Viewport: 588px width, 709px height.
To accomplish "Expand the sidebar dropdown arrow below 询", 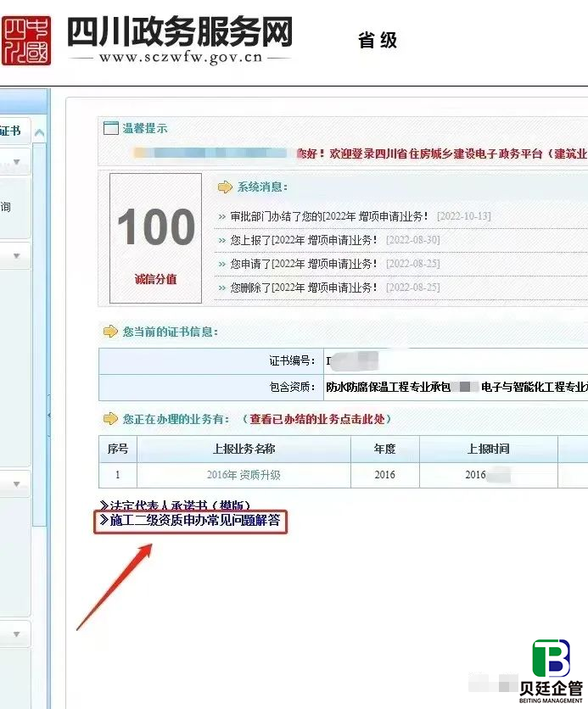I will tap(17, 255).
